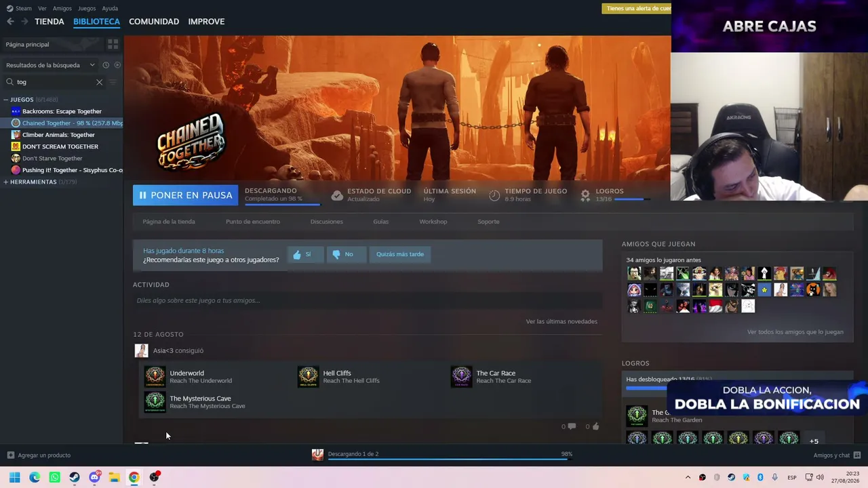Image resolution: width=868 pixels, height=488 pixels.
Task: Collapse the JUEGOS category
Action: tap(5, 100)
